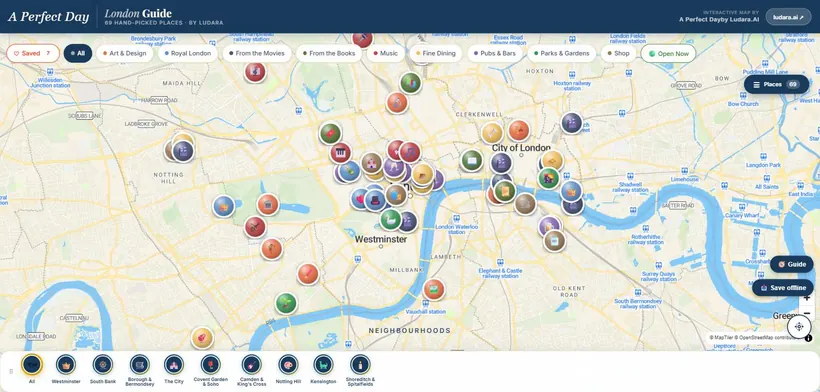This screenshot has width=820, height=392.
Task: Select the green plant marker by the river
Action: pos(286,303)
